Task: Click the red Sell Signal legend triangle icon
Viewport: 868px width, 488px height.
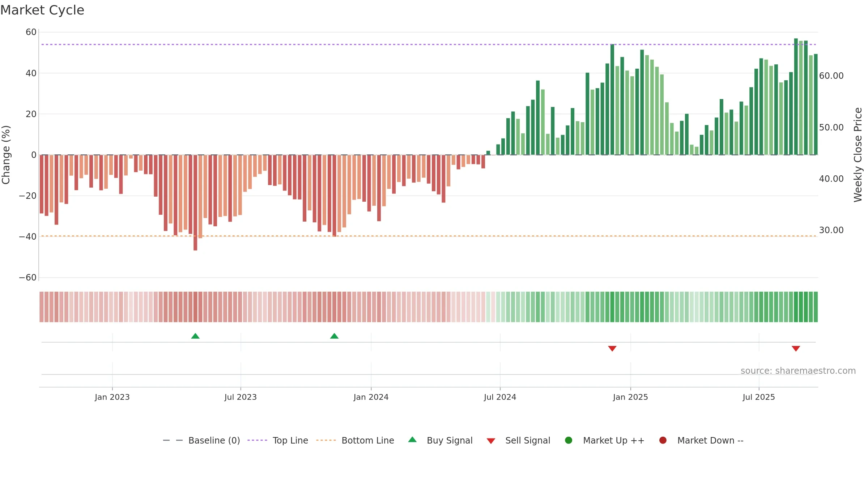Action: coord(491,441)
